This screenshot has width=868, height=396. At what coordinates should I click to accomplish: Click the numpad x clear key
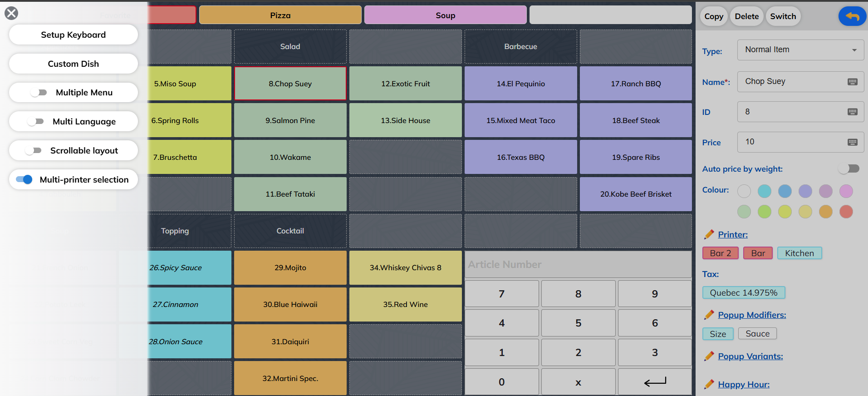pyautogui.click(x=578, y=382)
